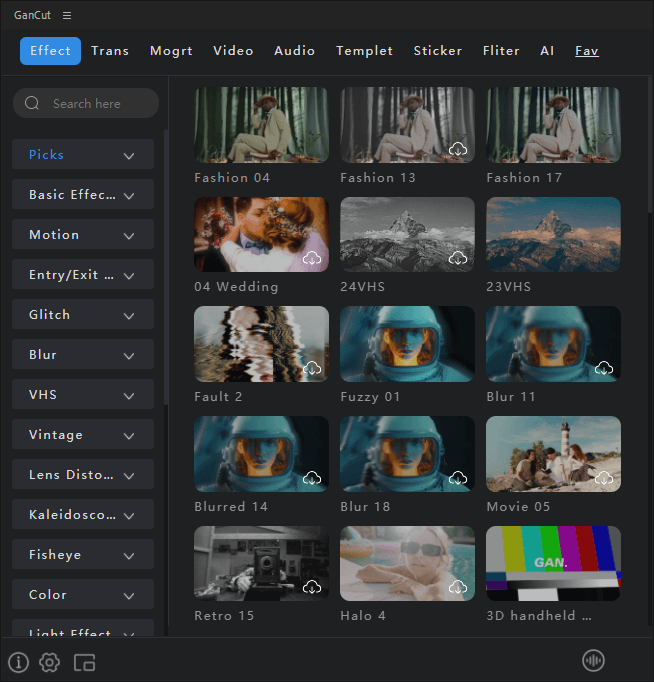Click the Fashion 13 label text
Viewport: 654px width, 682px height.
[x=378, y=177]
